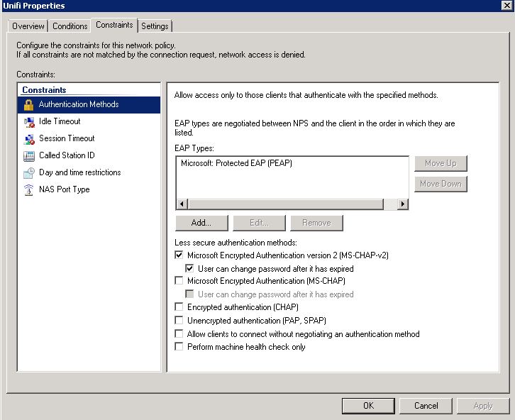Click the Add... button for EAP types

(x=201, y=223)
